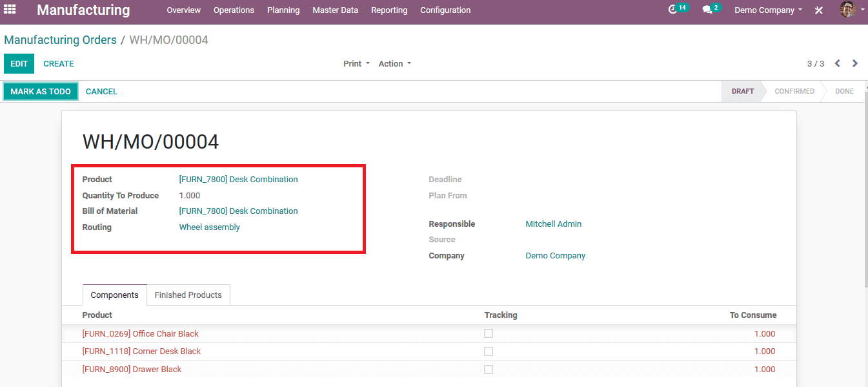The height and width of the screenshot is (387, 868).
Task: Select the CONFIRMED status stage
Action: click(794, 91)
